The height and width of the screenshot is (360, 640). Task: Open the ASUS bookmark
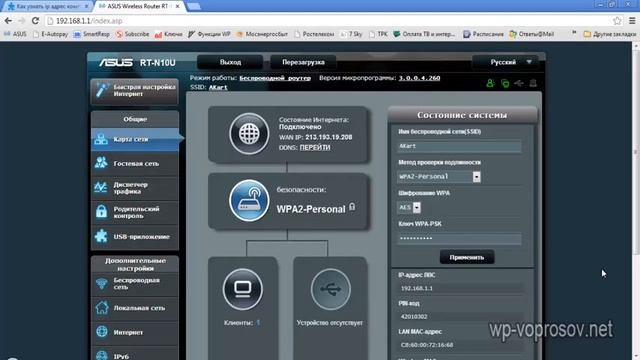click(15, 34)
